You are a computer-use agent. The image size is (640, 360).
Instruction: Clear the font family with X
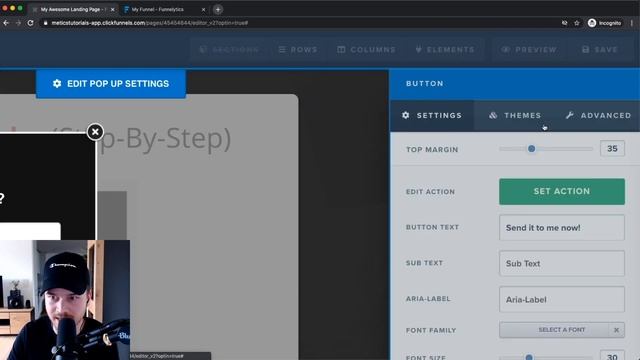[x=616, y=330]
